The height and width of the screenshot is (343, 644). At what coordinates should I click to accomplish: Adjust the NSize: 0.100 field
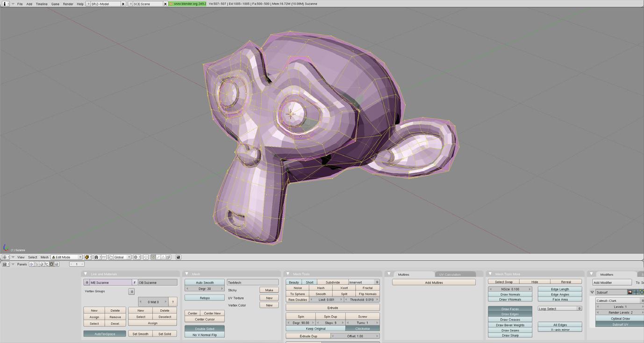click(x=510, y=289)
